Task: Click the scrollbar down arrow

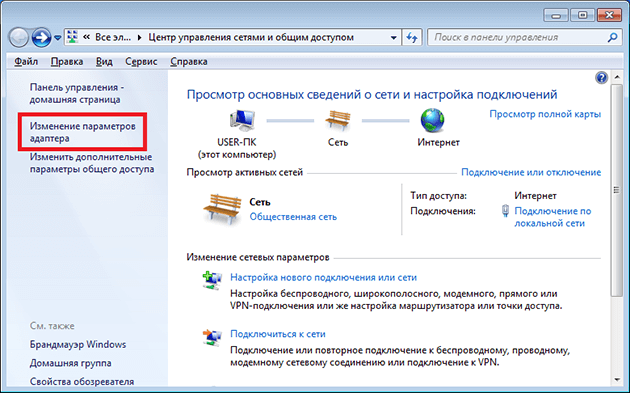Action: pyautogui.click(x=617, y=380)
